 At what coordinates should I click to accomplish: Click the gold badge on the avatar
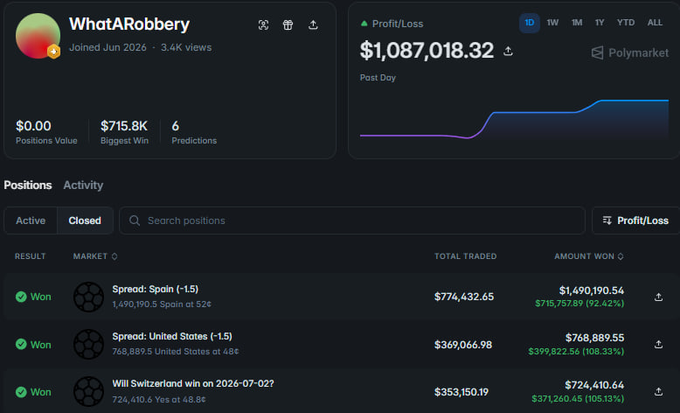[x=53, y=52]
